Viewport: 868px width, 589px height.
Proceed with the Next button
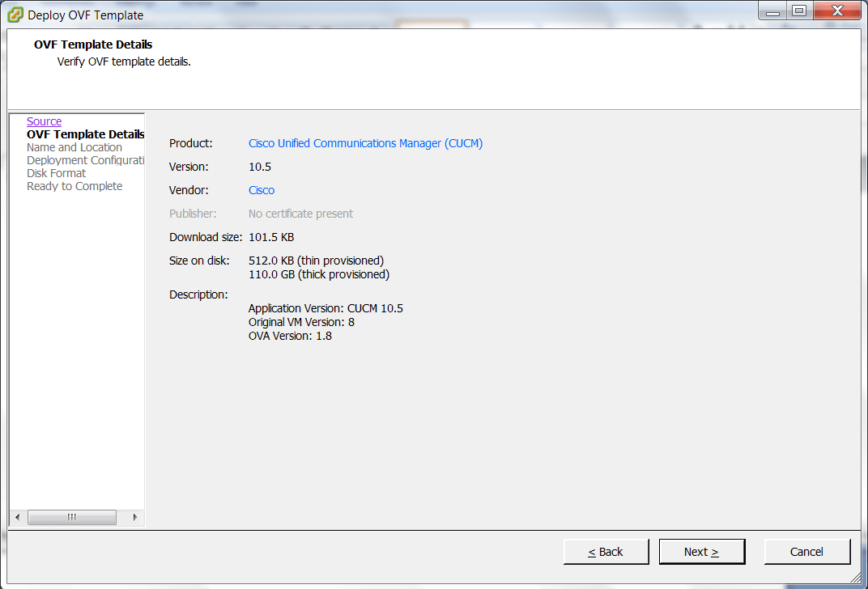coord(701,552)
